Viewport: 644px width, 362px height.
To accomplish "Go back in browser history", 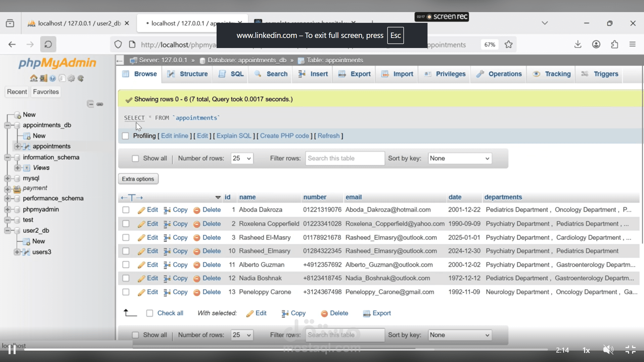I will [12, 44].
